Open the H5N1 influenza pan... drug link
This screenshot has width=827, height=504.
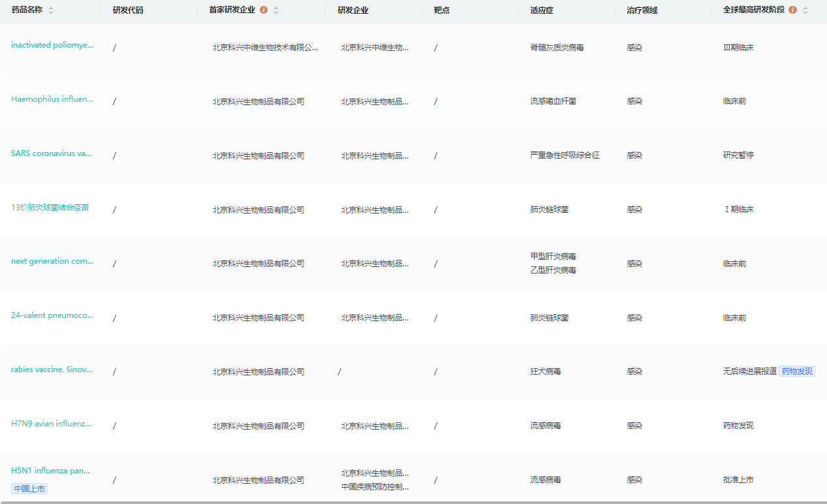pos(51,471)
